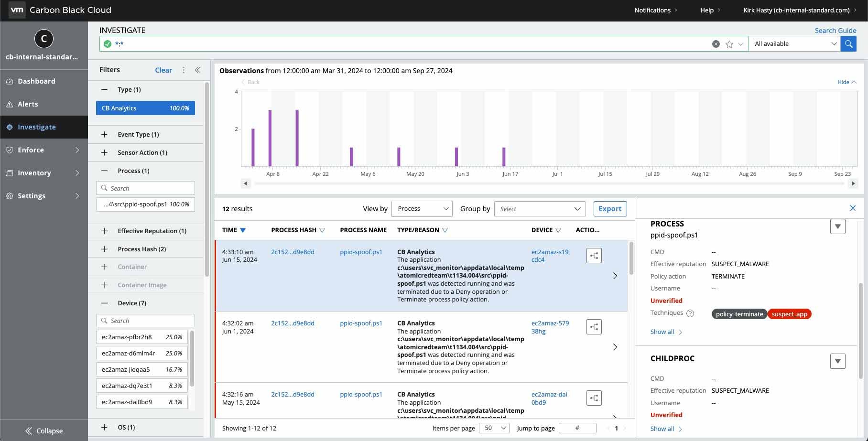
Task: Toggle the ppid-spoof.ps1 process filter
Action: pyautogui.click(x=145, y=204)
